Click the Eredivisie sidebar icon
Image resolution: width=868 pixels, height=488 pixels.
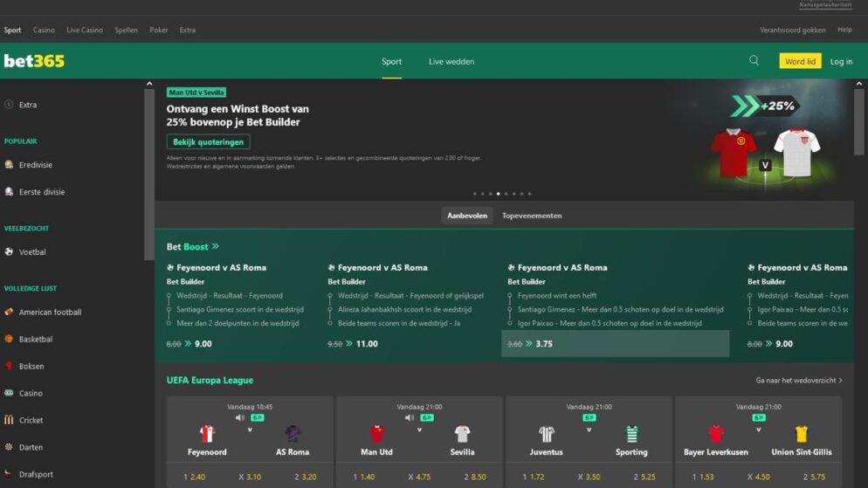(x=9, y=164)
